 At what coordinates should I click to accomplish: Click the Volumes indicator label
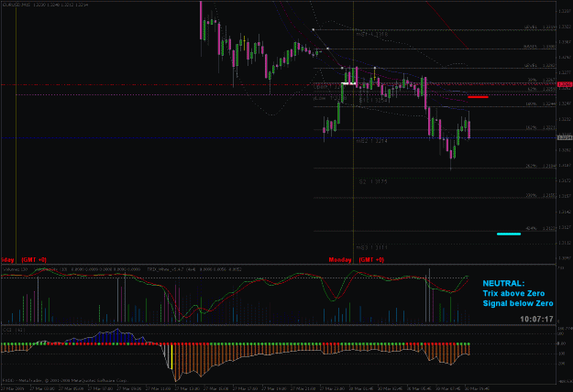click(16, 269)
